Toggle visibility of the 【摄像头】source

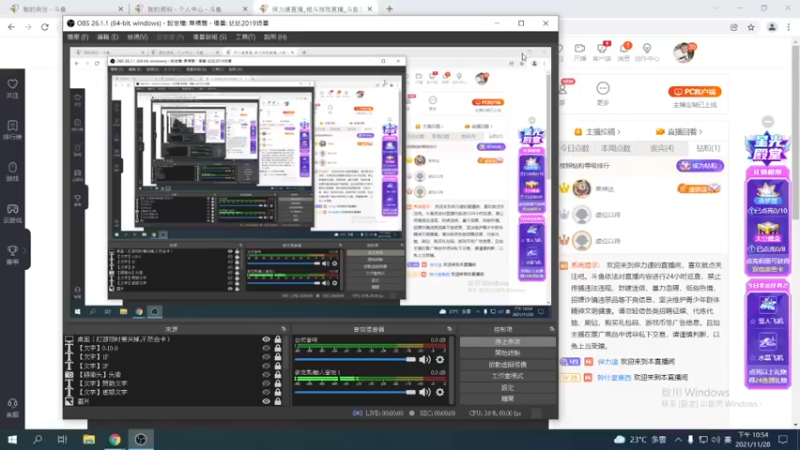tap(266, 374)
